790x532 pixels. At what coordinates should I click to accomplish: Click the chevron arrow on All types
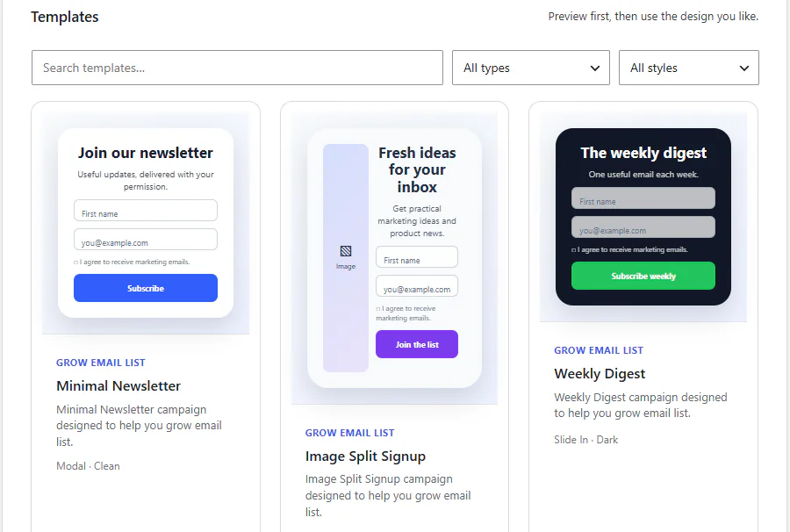tap(595, 68)
